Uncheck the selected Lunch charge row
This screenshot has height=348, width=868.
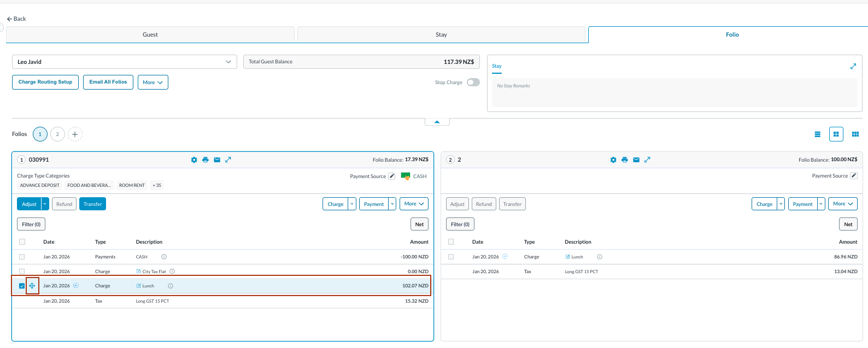coord(22,286)
